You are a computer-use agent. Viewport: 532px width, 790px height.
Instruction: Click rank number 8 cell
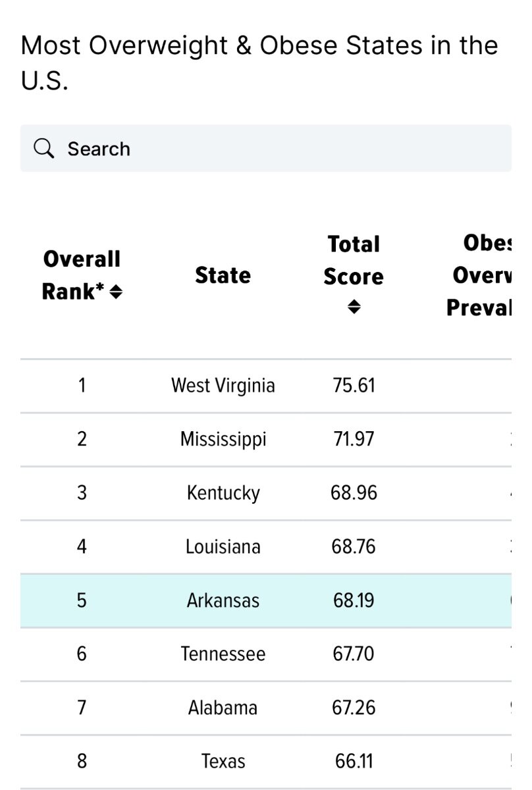(x=82, y=762)
